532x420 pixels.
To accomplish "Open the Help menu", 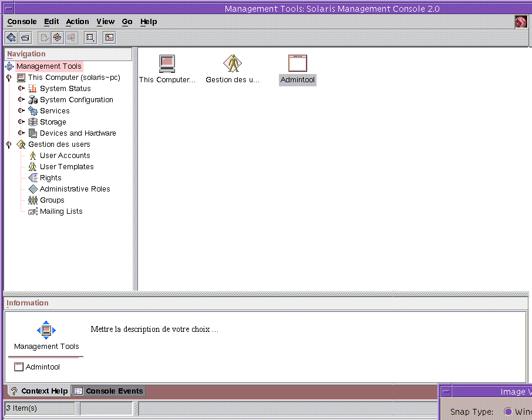I will click(149, 21).
